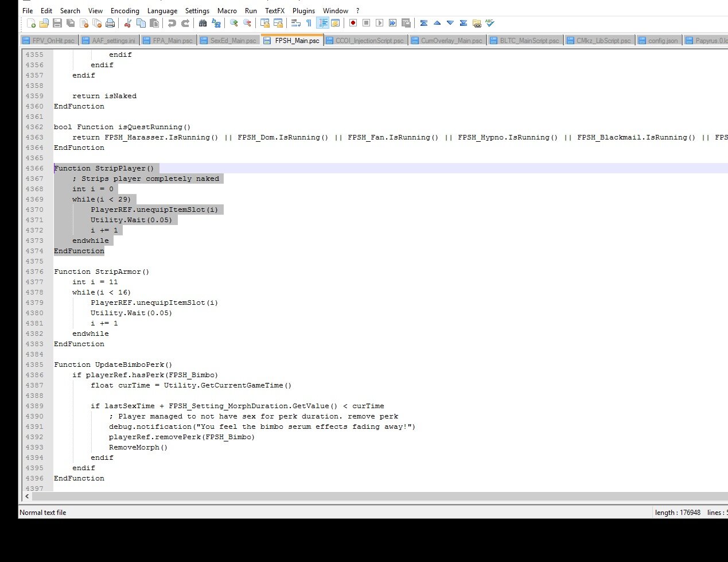
Task: Print the document using the printer icon
Action: [110, 23]
